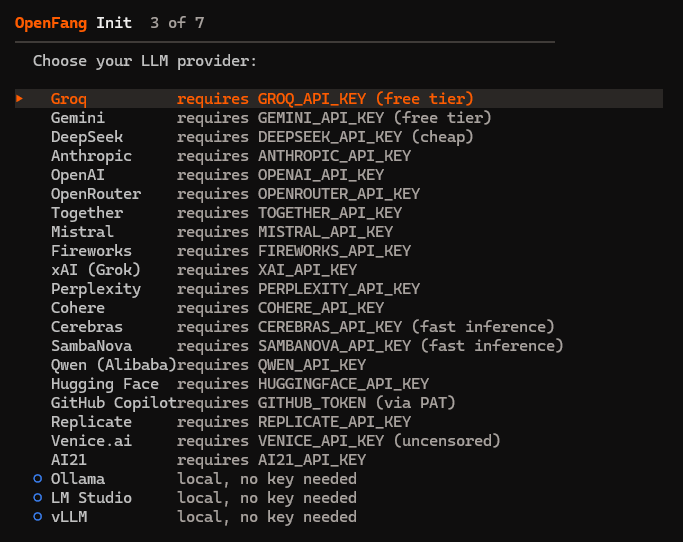Select the Replicate provider entry
Image resolution: width=683 pixels, height=542 pixels.
[339, 422]
